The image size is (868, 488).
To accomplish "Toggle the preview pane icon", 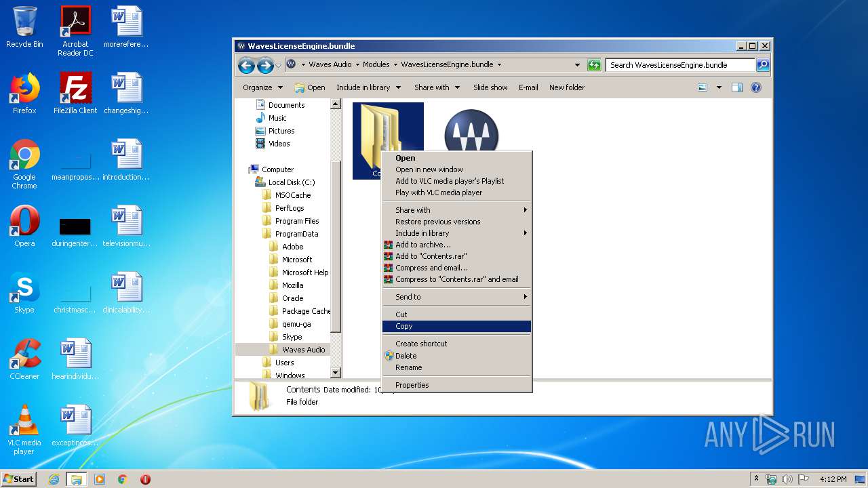I will 737,87.
